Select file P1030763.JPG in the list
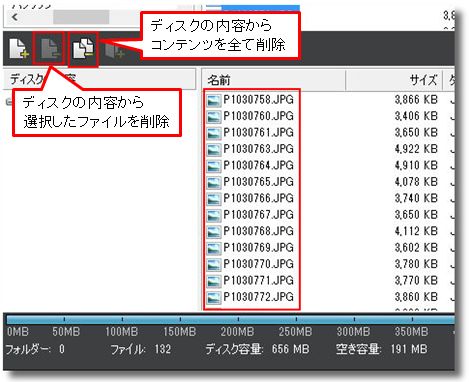469x382 pixels. pyautogui.click(x=258, y=149)
